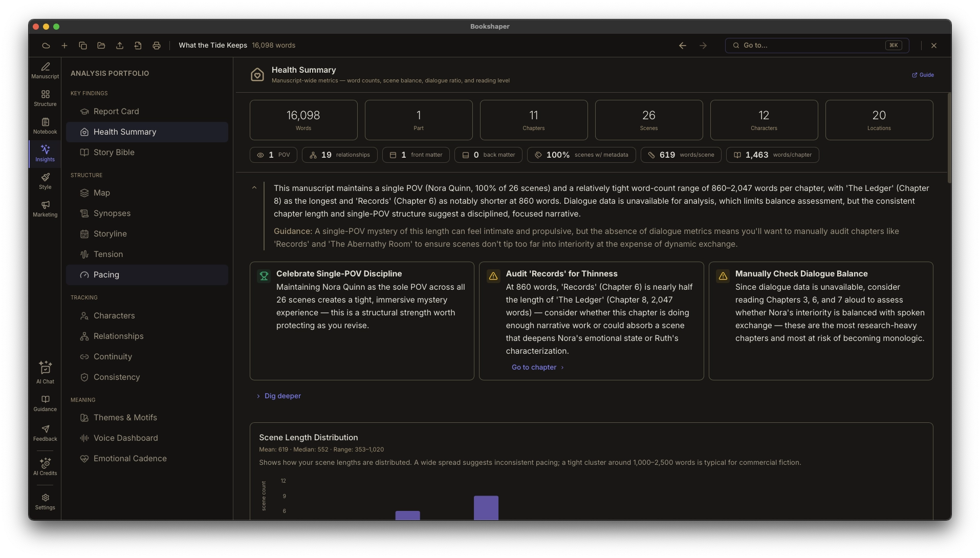Open the Structure section in sidebar
Screen dimensions: 980x558
[45, 98]
